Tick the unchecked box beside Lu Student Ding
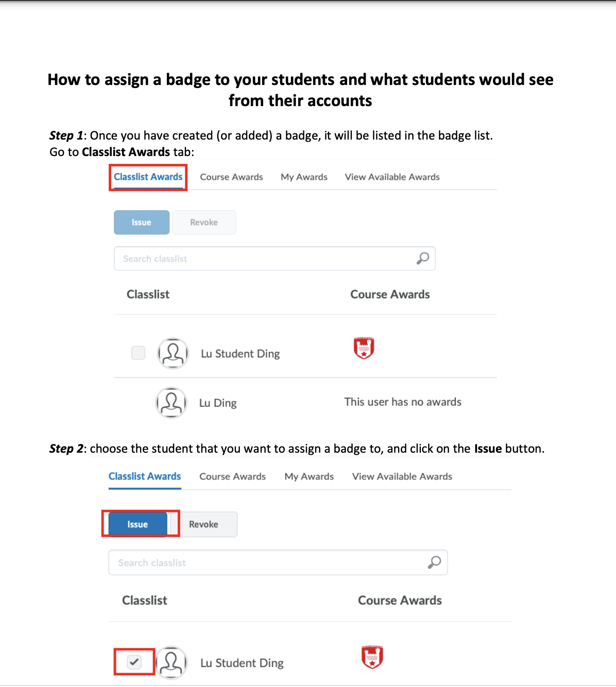 (x=138, y=353)
